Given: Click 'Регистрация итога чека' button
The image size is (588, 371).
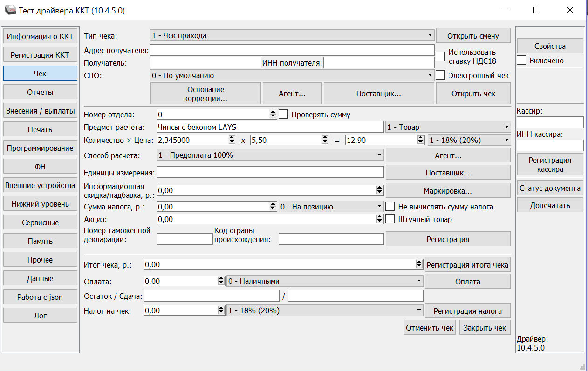Looking at the screenshot, I should (x=467, y=265).
